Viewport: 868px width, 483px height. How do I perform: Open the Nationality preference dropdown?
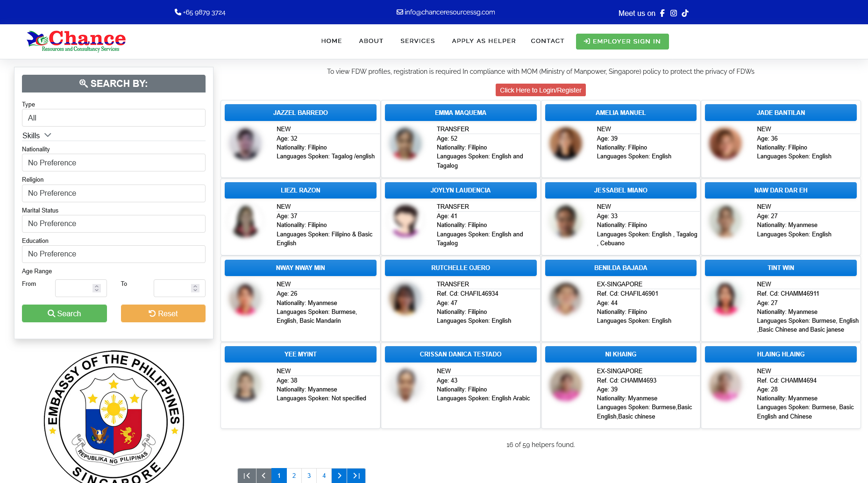tap(114, 163)
